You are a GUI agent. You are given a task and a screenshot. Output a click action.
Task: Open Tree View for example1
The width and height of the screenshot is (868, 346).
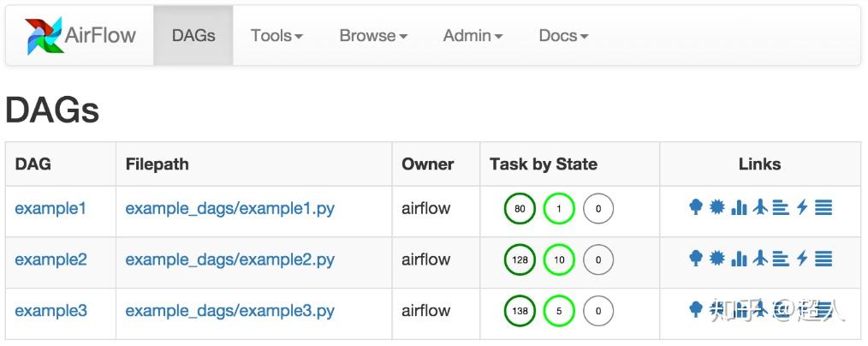point(696,207)
